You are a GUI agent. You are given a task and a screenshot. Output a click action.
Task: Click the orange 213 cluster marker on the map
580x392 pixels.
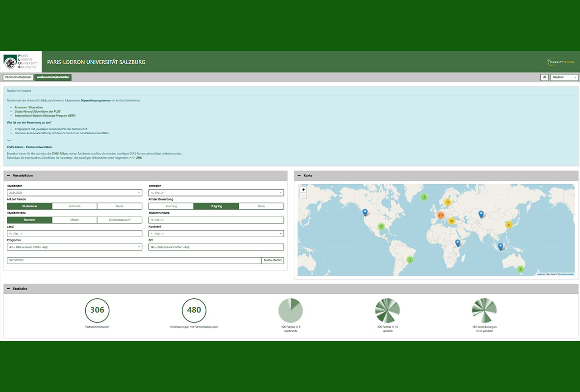point(440,216)
